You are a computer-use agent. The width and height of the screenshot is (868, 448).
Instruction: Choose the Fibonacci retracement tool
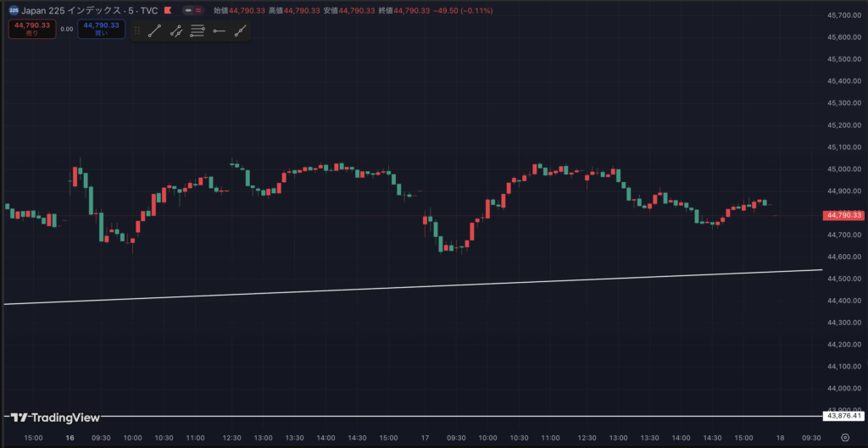pos(198,30)
